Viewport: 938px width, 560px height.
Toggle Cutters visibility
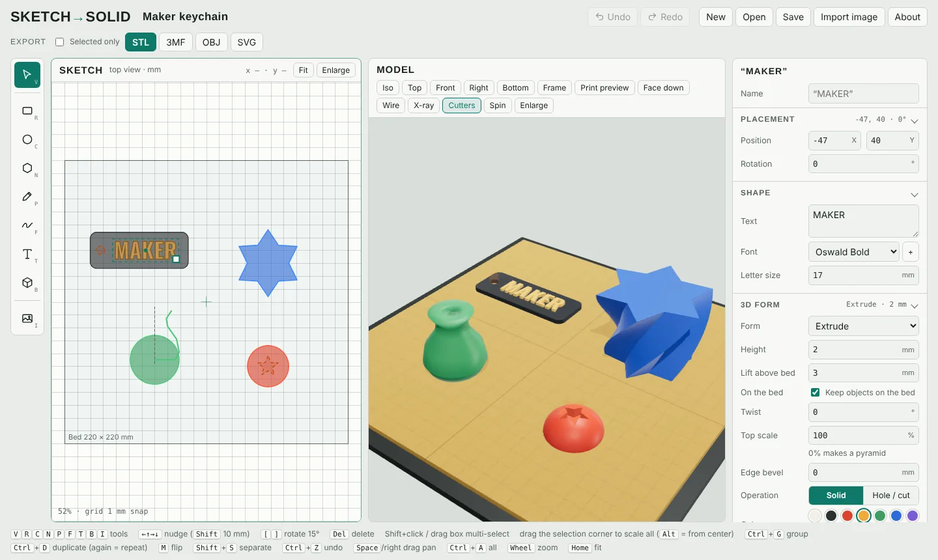pyautogui.click(x=462, y=105)
